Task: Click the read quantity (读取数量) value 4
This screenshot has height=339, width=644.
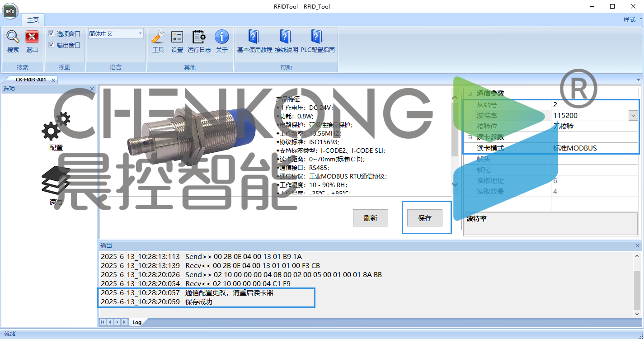Action: (594, 191)
